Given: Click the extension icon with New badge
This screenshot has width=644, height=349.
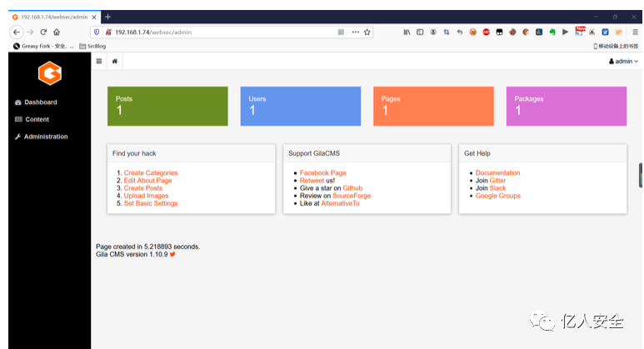Looking at the screenshot, I should click(580, 31).
